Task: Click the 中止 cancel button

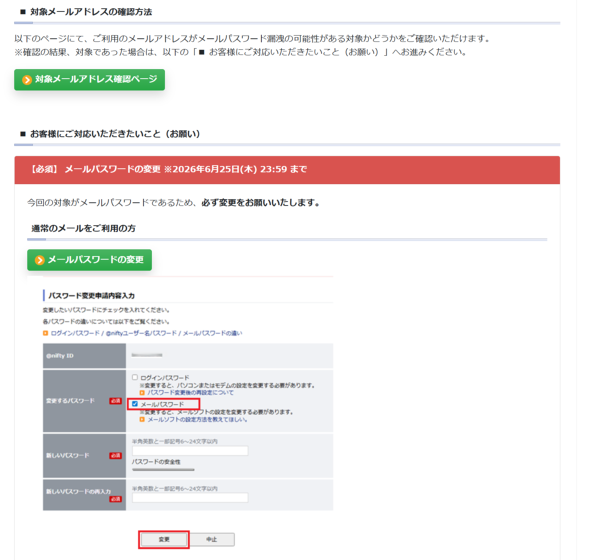Action: point(211,539)
